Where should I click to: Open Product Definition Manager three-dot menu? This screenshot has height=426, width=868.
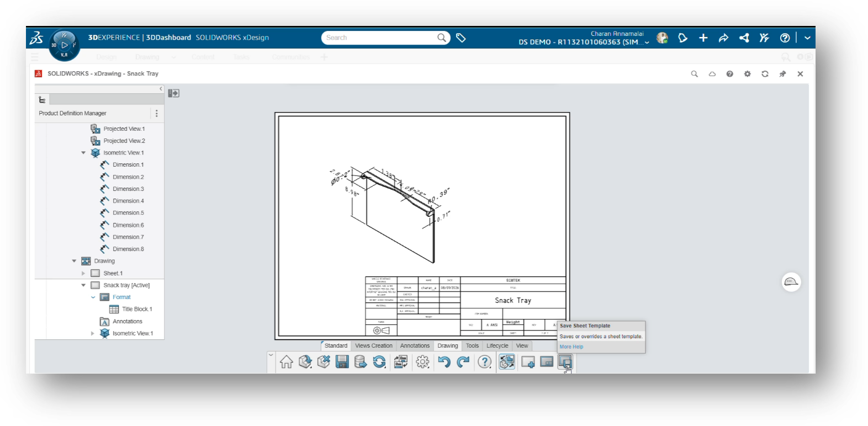[157, 113]
